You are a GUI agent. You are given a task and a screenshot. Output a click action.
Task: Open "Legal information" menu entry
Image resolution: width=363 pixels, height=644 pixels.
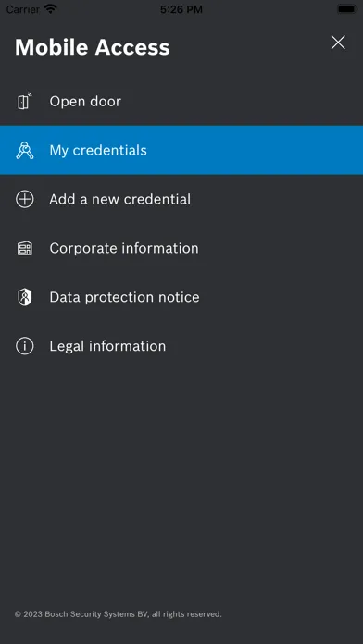(181, 346)
